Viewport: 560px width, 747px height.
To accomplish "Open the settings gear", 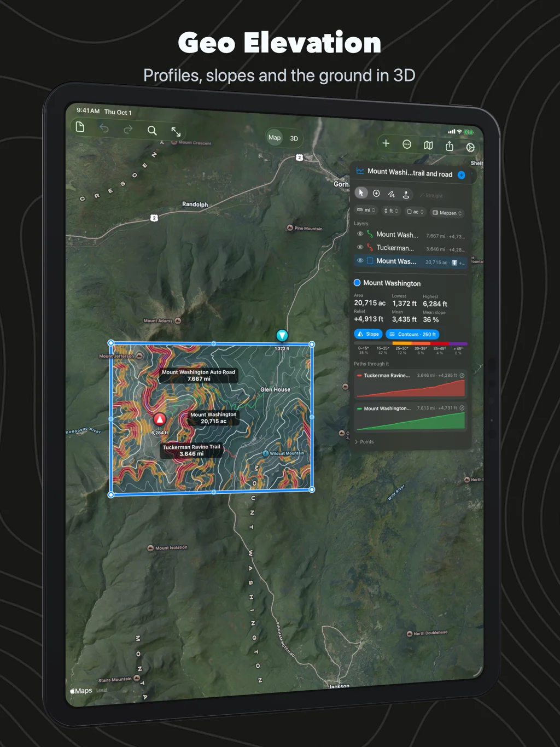I will 470,147.
